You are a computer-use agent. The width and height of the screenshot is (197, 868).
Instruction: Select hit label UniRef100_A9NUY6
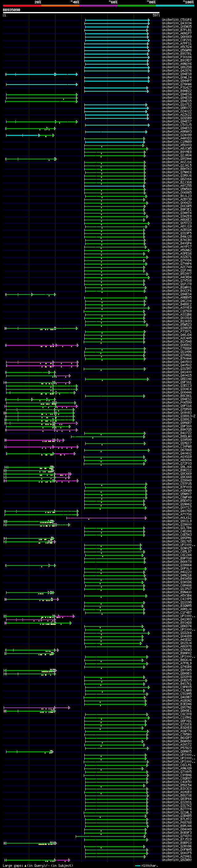[x=177, y=64]
